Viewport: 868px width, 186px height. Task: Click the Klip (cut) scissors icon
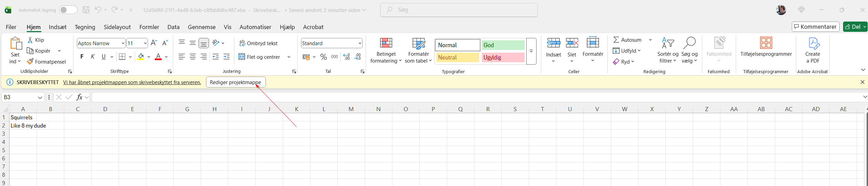pyautogui.click(x=30, y=40)
